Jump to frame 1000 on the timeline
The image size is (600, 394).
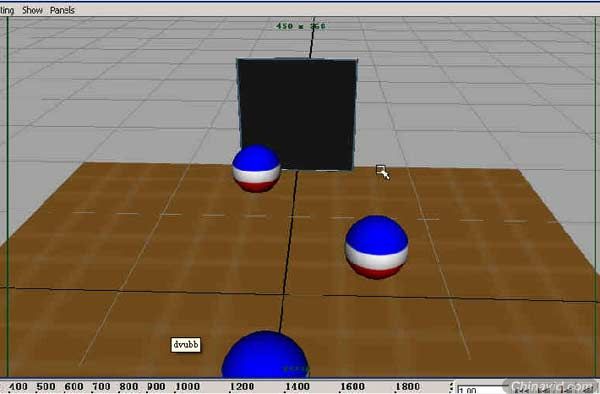point(187,387)
